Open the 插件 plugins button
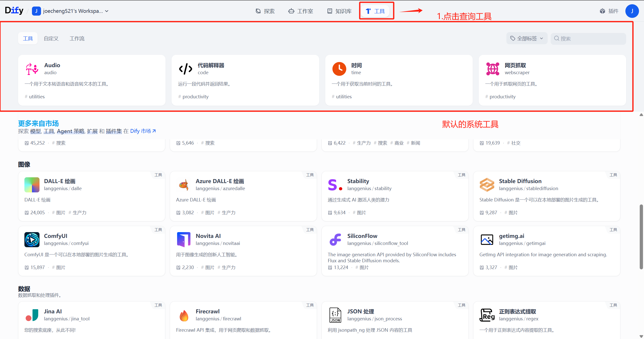This screenshot has width=644, height=339. pyautogui.click(x=609, y=11)
